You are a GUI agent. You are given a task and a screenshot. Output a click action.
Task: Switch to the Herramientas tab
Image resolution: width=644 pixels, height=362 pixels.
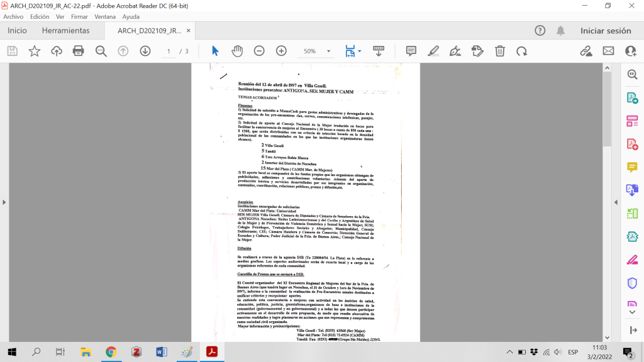click(x=65, y=30)
